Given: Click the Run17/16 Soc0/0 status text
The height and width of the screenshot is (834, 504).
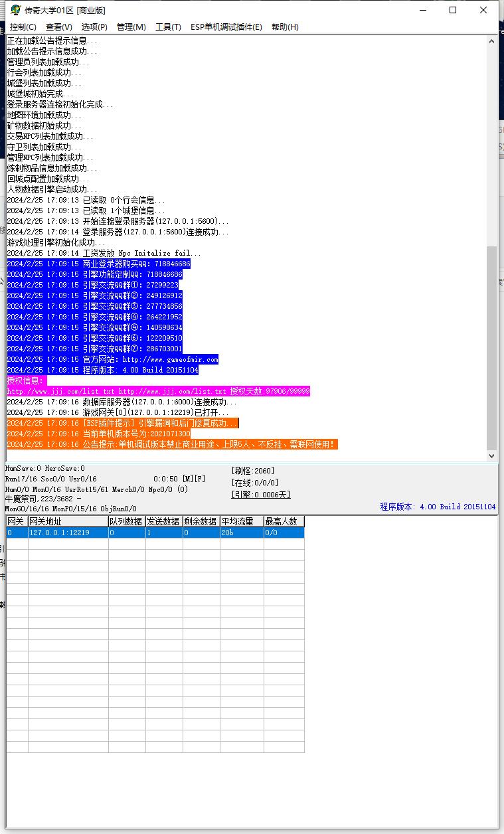Looking at the screenshot, I should coord(50,479).
